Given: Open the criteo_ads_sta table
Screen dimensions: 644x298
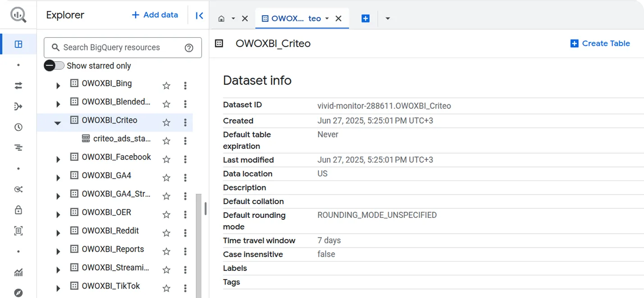Looking at the screenshot, I should coord(122,139).
